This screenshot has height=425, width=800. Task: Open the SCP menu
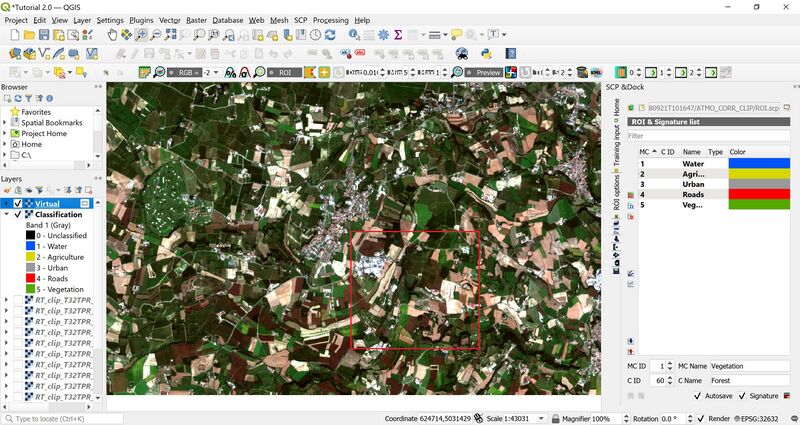coord(300,20)
